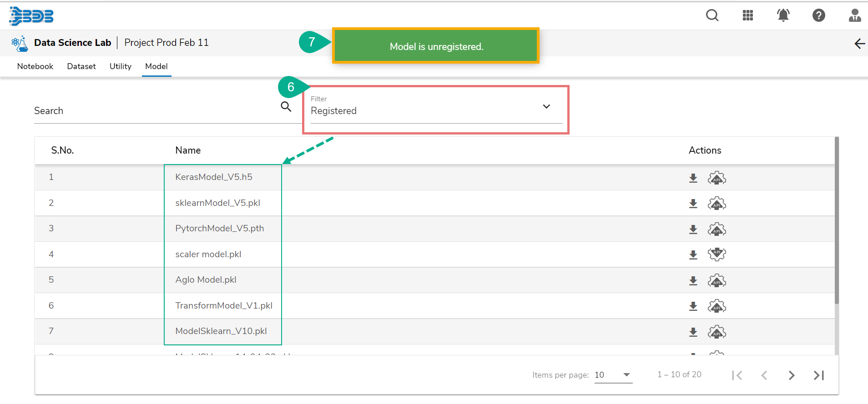Click the model search magnifier icon
Screen dimensions: 868x404
point(286,107)
